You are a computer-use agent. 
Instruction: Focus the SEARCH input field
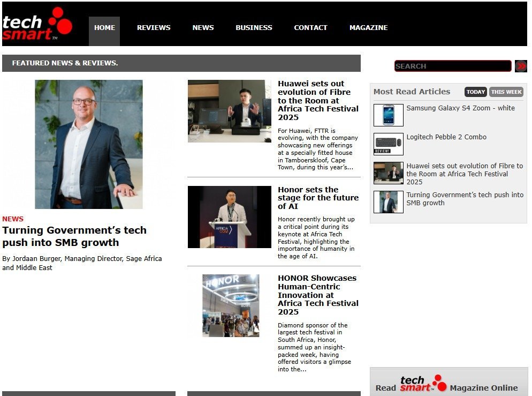pos(453,66)
